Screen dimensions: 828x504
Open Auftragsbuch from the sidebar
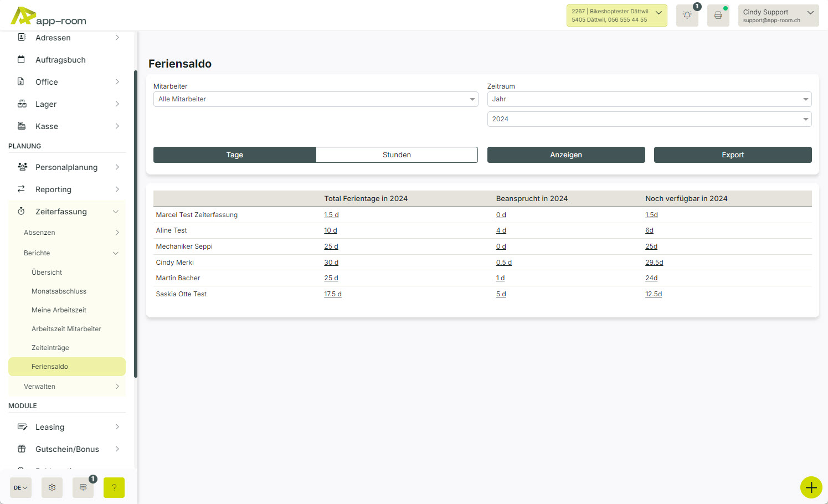(60, 60)
